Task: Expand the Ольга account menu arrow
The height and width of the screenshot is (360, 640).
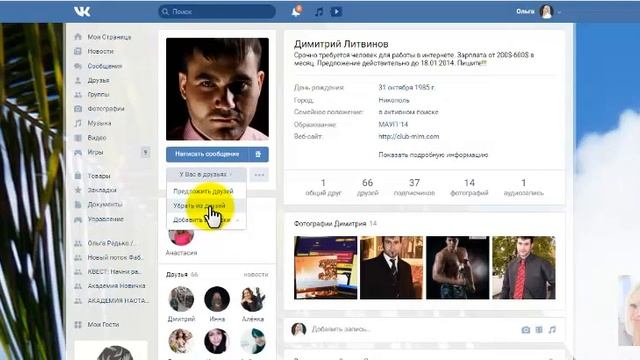Action: pos(559,12)
